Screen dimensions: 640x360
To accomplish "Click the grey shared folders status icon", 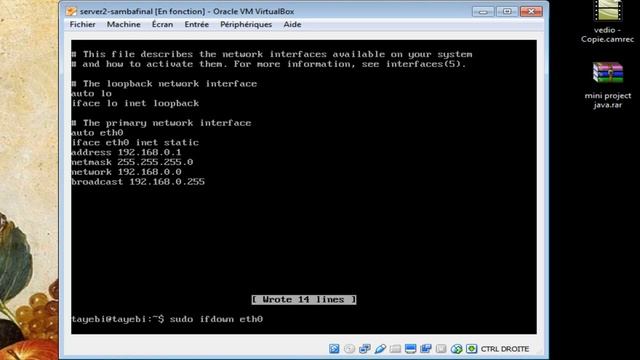I will (395, 349).
